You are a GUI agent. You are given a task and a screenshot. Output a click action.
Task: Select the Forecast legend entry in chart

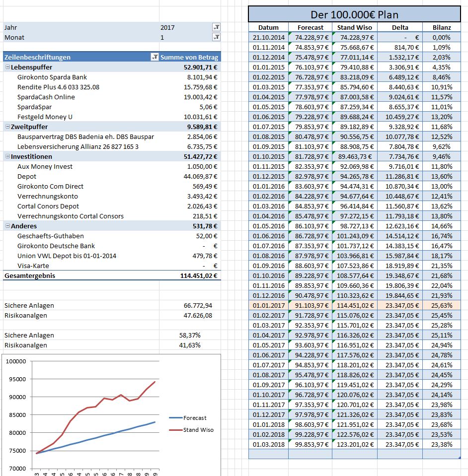point(194,418)
